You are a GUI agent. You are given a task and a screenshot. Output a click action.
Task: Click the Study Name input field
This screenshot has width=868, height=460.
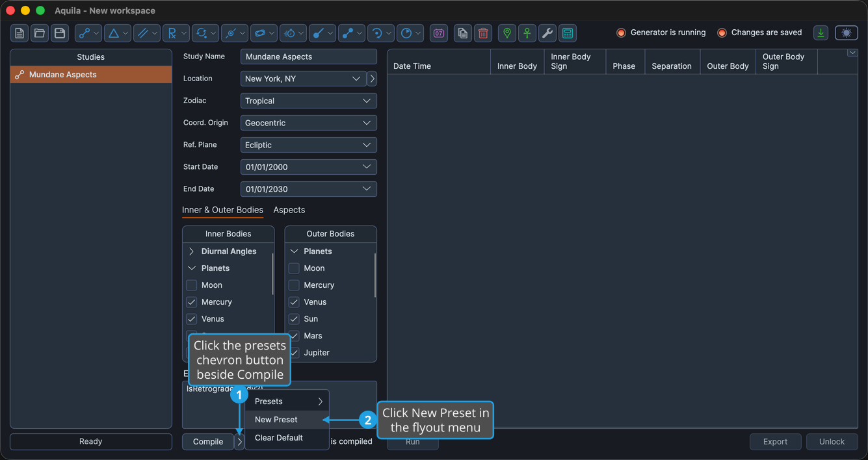308,57
